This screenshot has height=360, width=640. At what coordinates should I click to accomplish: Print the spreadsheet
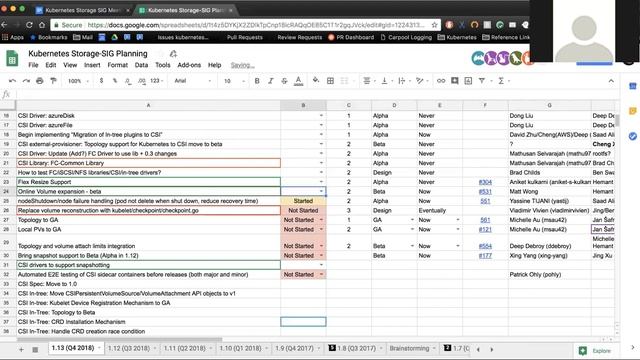click(x=40, y=81)
